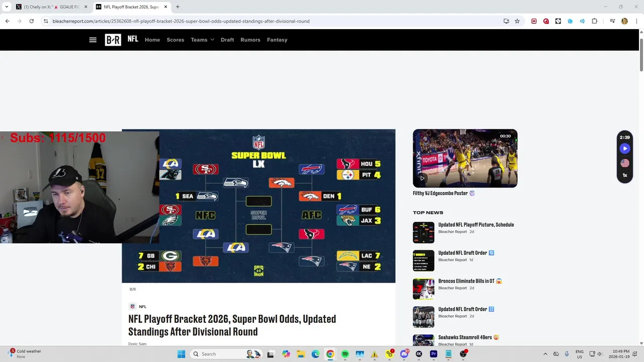Click the NFL tag above the article headline

click(x=142, y=307)
